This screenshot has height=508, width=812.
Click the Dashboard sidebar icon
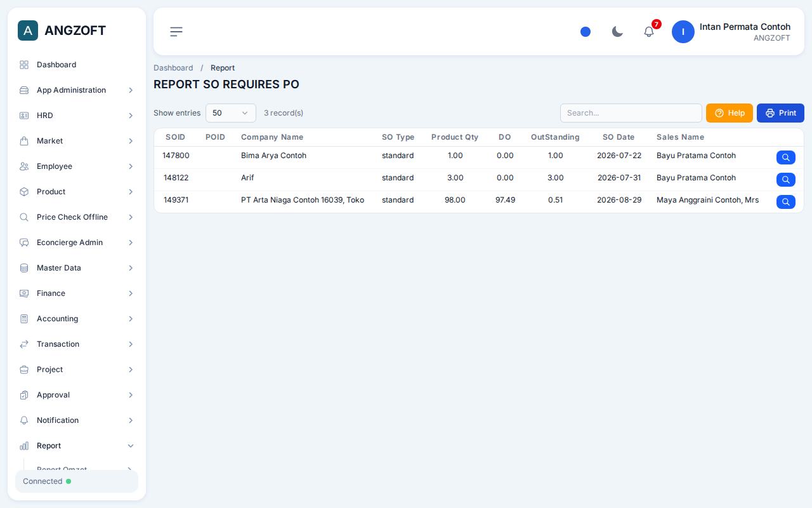click(24, 65)
